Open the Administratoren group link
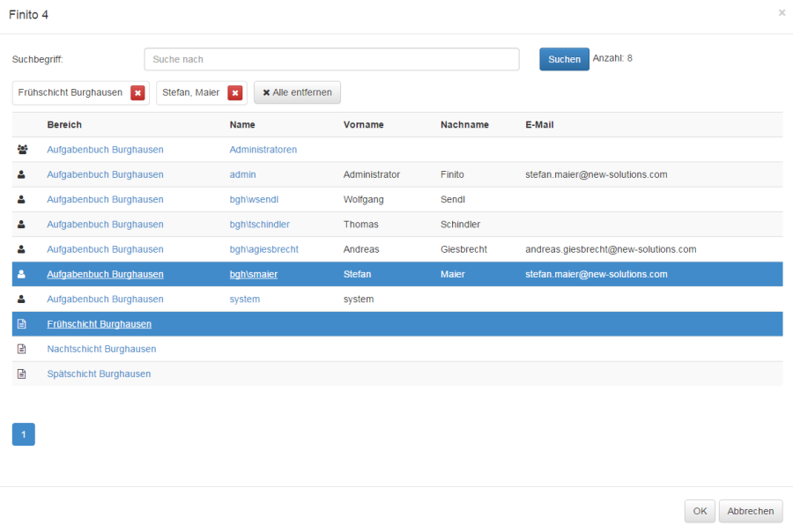Image resolution: width=793 pixels, height=532 pixels. click(263, 150)
